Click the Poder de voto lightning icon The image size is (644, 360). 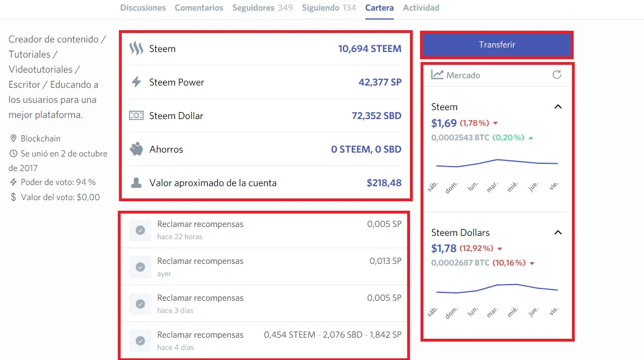[x=13, y=182]
